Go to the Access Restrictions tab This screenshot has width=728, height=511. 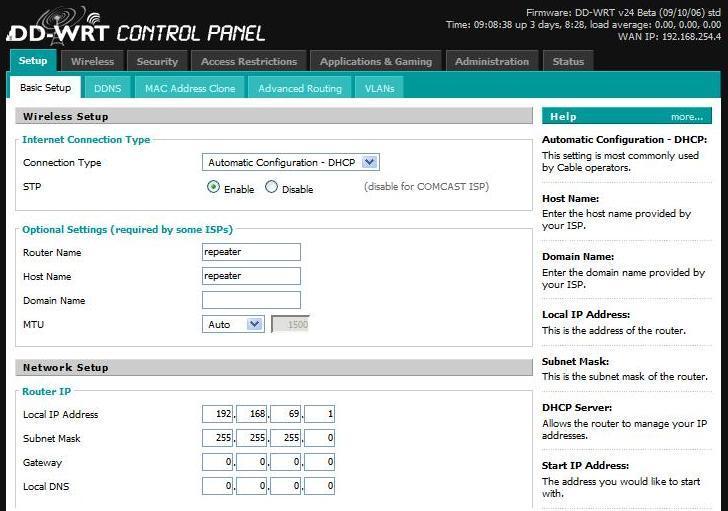click(249, 61)
